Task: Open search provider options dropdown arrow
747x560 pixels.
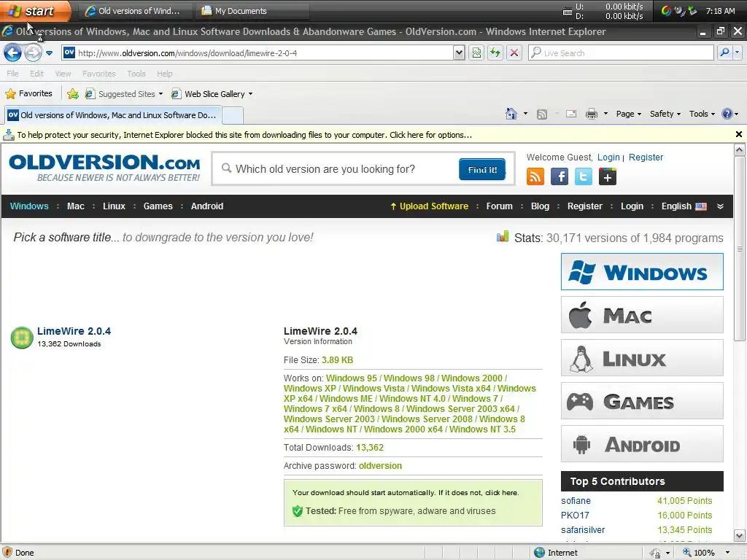Action: pos(737,52)
